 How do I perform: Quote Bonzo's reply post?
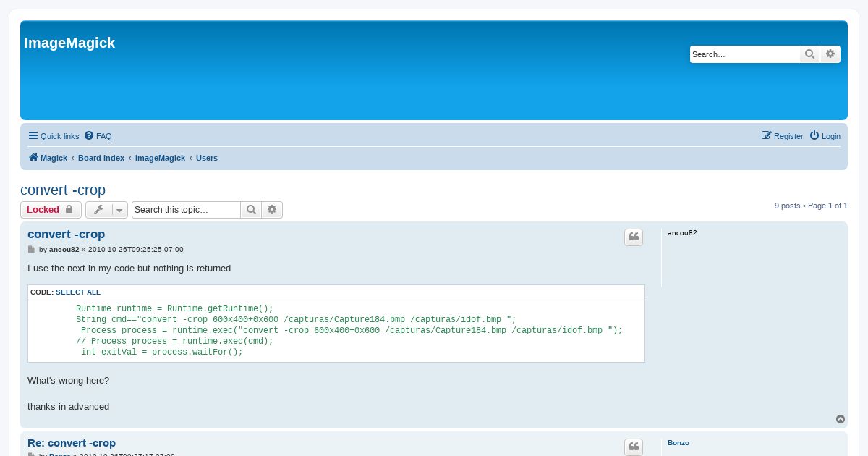tap(634, 447)
